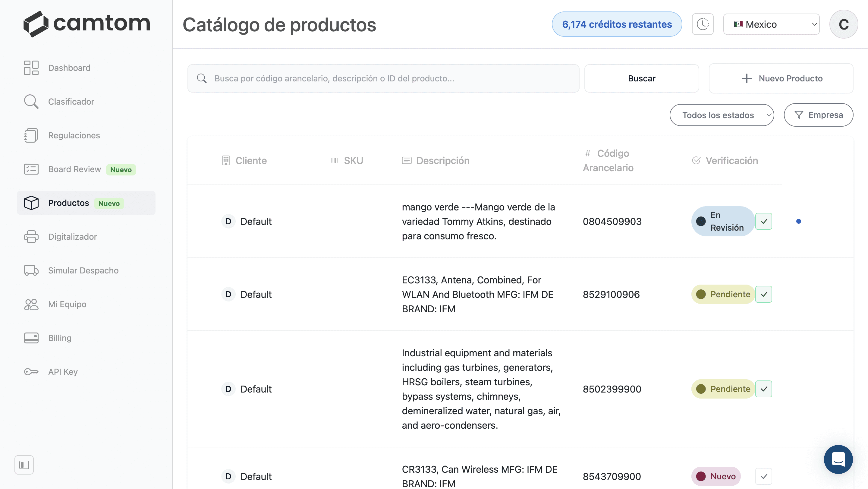The image size is (868, 489).
Task: Focus the product search field
Action: (x=383, y=78)
